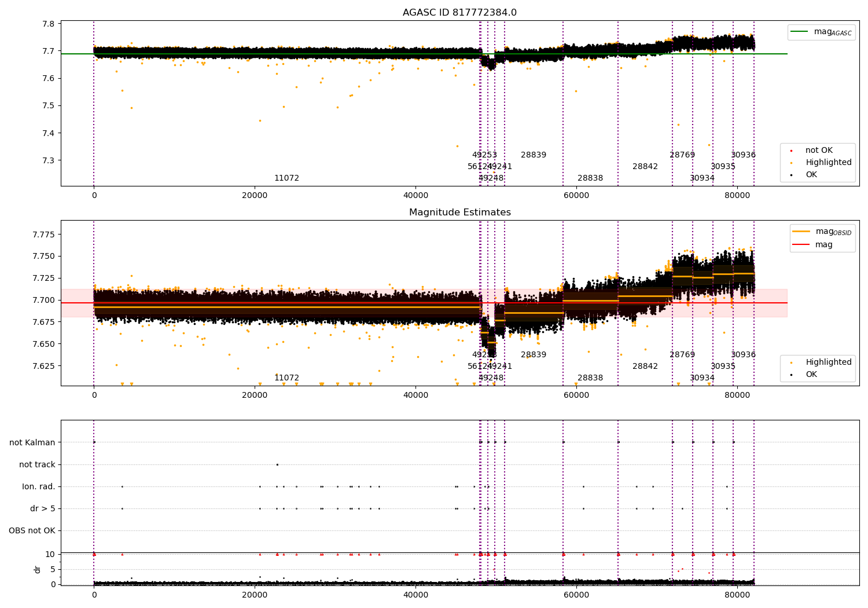Click the 60000 x-tick under the middle plot
Viewport: 868px width, 608px height.
pos(576,395)
